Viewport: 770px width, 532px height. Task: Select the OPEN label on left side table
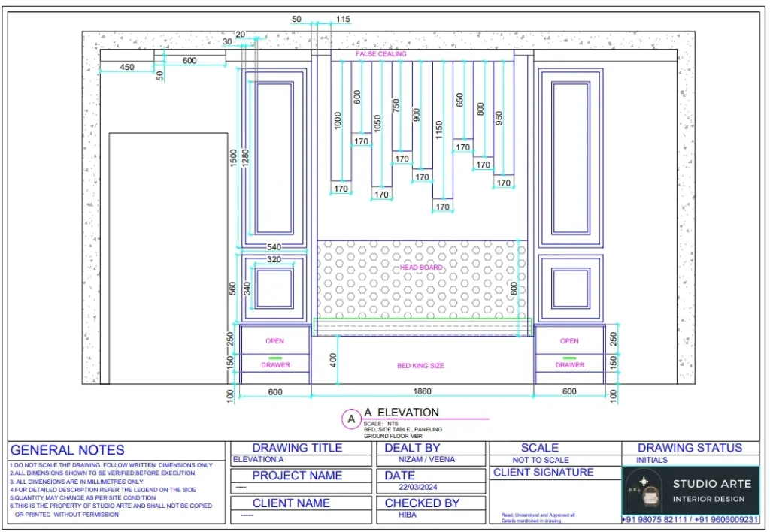[x=275, y=341]
